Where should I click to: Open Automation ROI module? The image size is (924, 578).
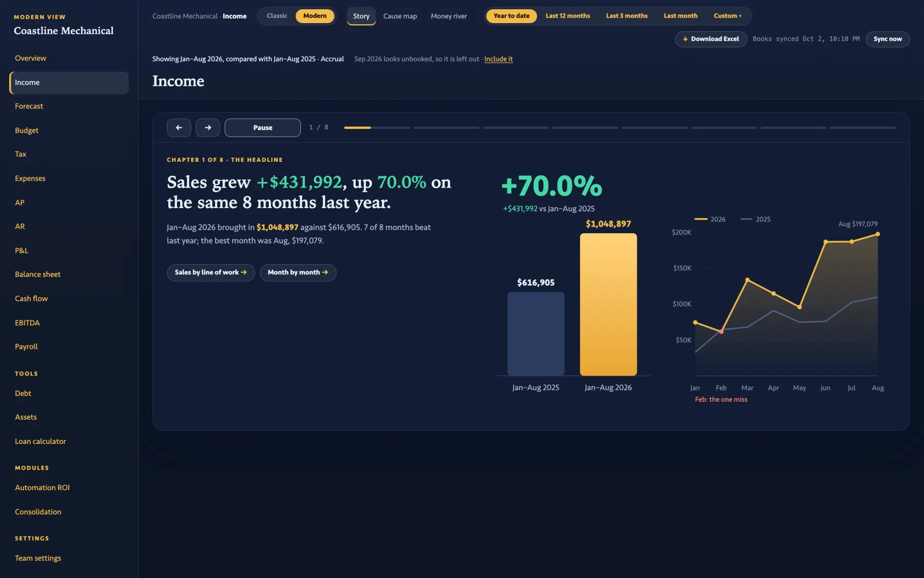tap(69, 488)
